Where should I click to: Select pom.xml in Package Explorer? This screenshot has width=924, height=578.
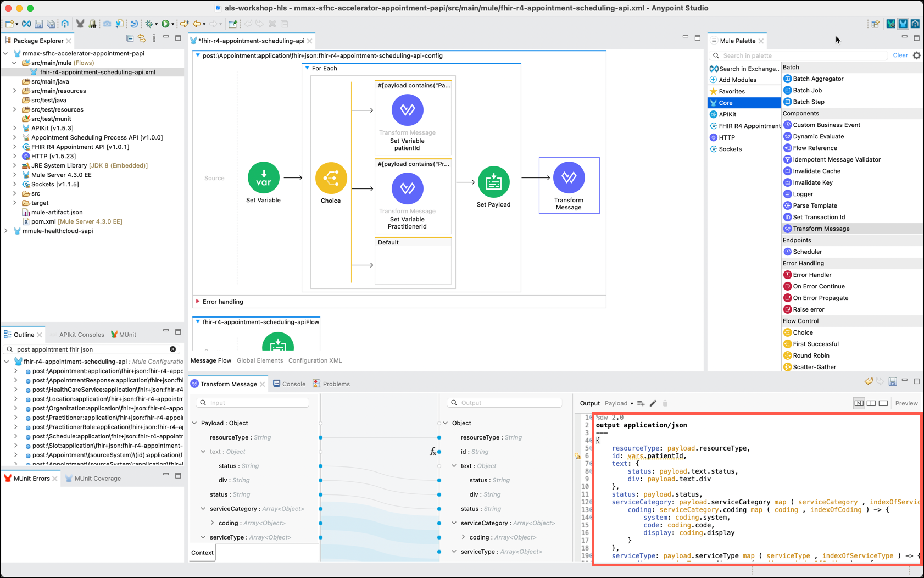click(71, 221)
